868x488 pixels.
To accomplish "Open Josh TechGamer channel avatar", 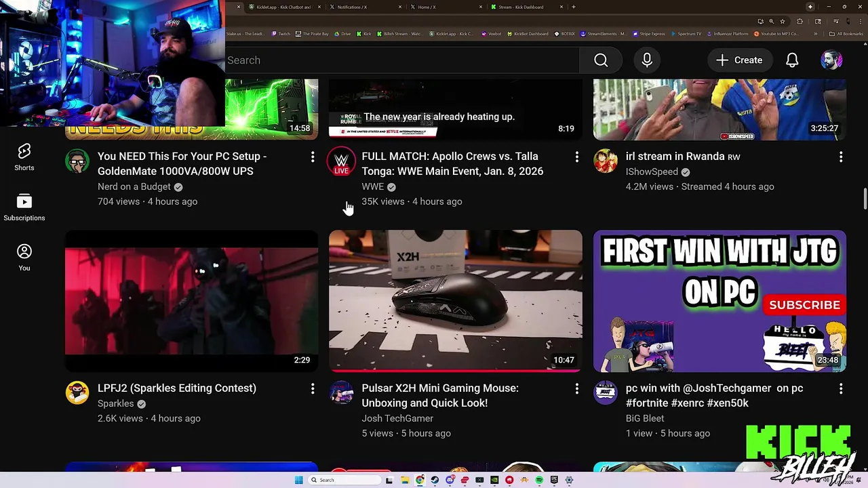I will click(341, 393).
